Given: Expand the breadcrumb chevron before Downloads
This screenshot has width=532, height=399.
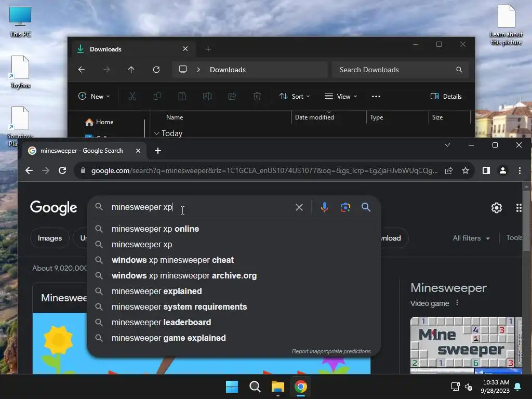Looking at the screenshot, I should pyautogui.click(x=198, y=70).
